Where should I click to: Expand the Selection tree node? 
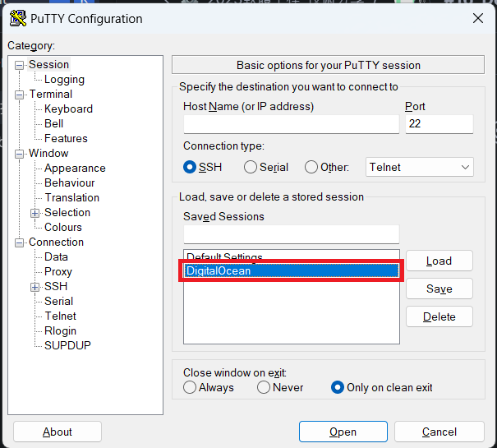[35, 213]
